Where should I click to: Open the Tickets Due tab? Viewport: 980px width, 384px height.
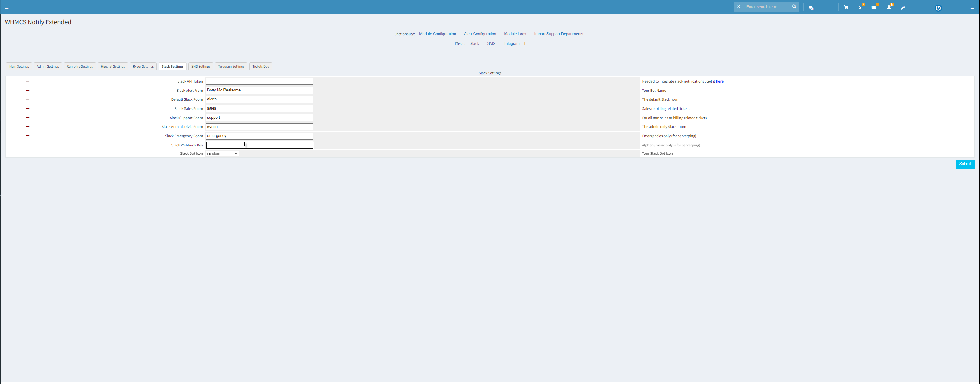pyautogui.click(x=261, y=67)
